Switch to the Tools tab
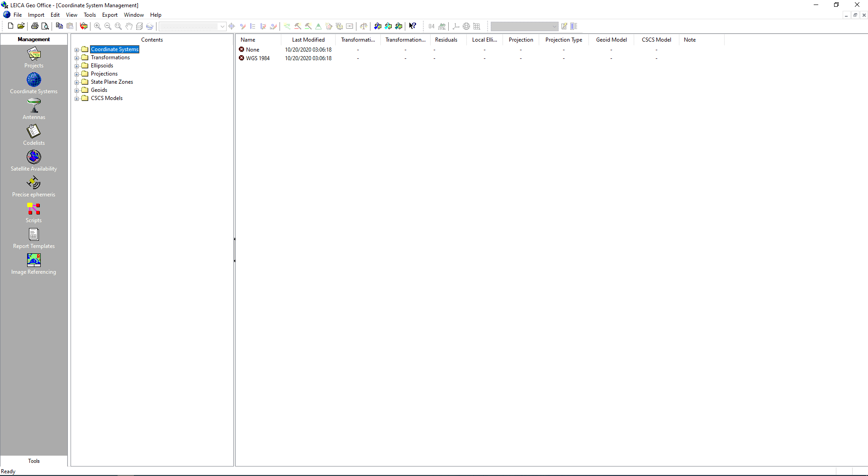 coord(34,461)
